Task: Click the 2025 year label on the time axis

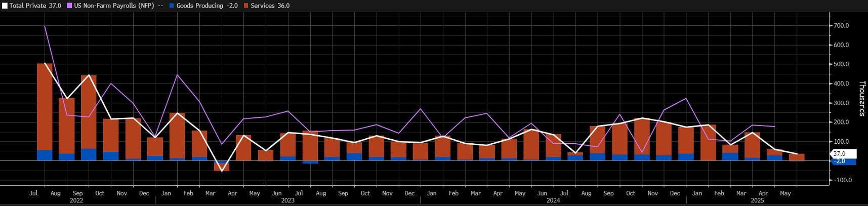Action: coord(757,200)
